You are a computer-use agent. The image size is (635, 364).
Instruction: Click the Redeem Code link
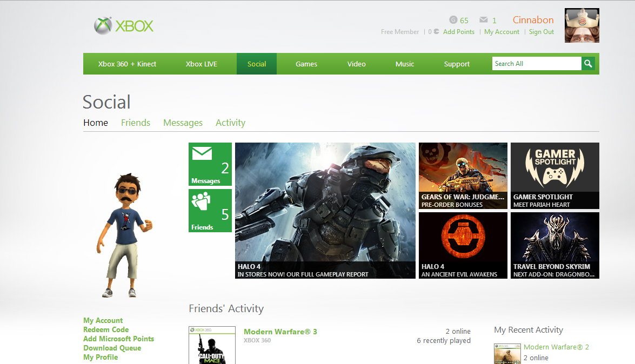[106, 329]
